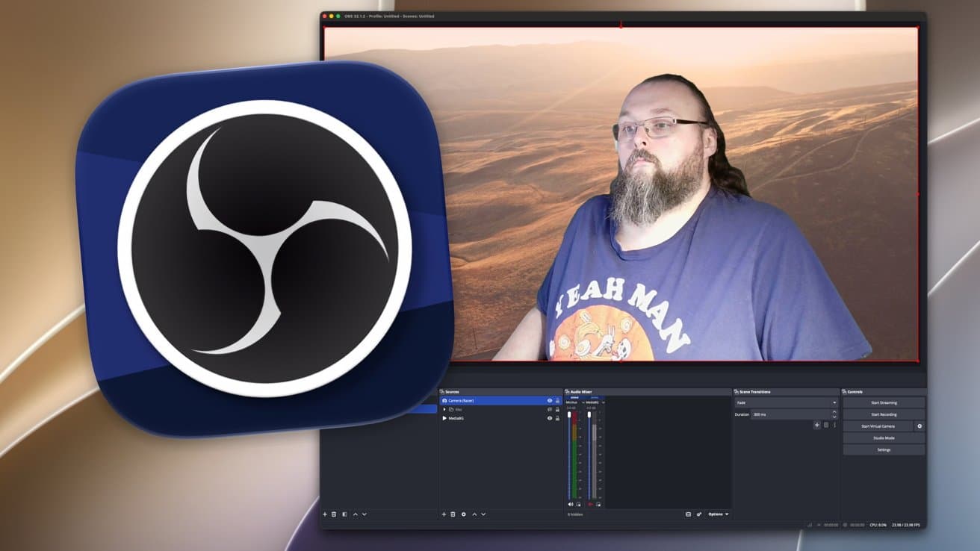
Task: Toggle the lock on Misc group
Action: point(557,409)
